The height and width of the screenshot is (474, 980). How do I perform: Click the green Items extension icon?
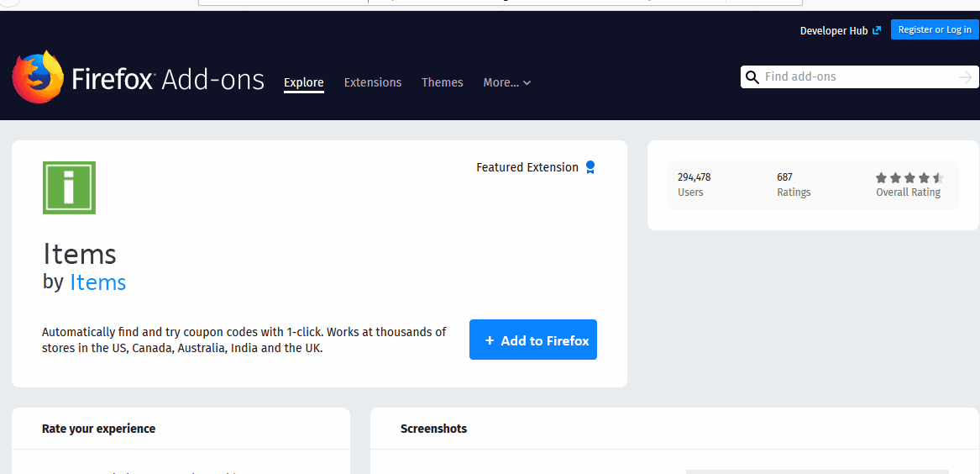point(69,187)
